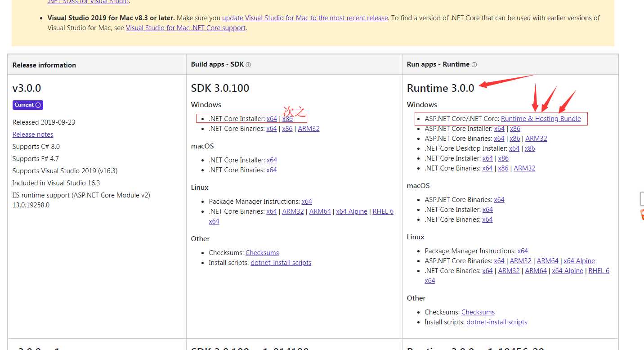Click 'Supports F# 4.7' text

coord(36,159)
